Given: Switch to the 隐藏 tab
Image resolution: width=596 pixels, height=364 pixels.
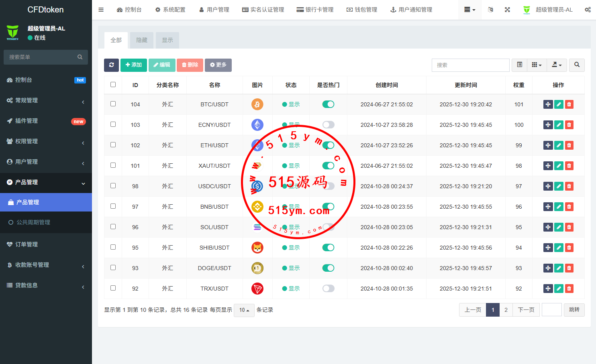Looking at the screenshot, I should click(142, 40).
